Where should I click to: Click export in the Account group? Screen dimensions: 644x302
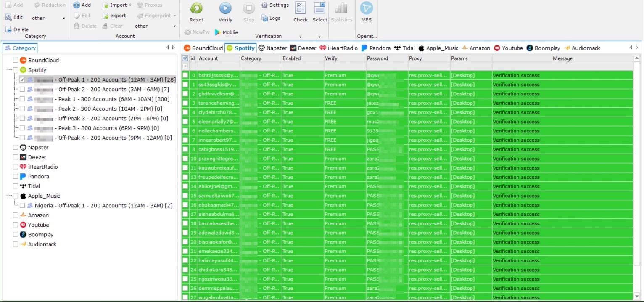[x=114, y=16]
